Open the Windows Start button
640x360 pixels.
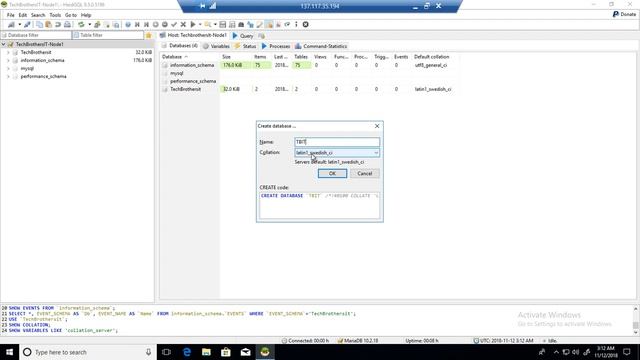[x=9, y=352]
